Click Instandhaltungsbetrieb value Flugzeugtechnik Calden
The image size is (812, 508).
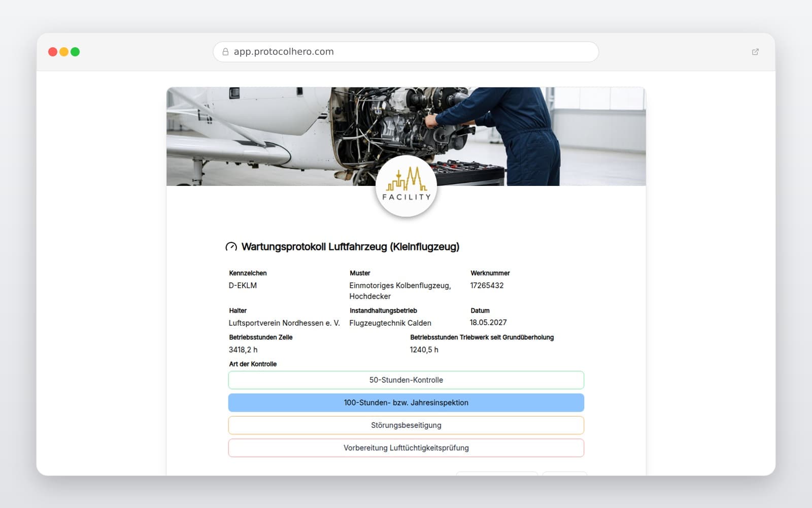coord(390,323)
